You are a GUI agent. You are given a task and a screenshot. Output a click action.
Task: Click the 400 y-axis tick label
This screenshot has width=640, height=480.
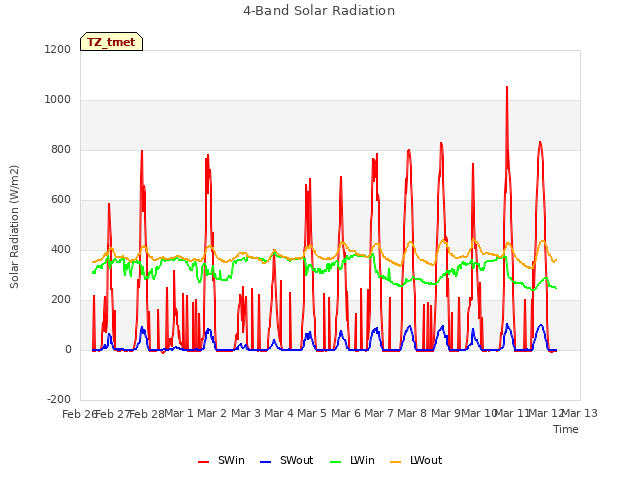(x=61, y=250)
